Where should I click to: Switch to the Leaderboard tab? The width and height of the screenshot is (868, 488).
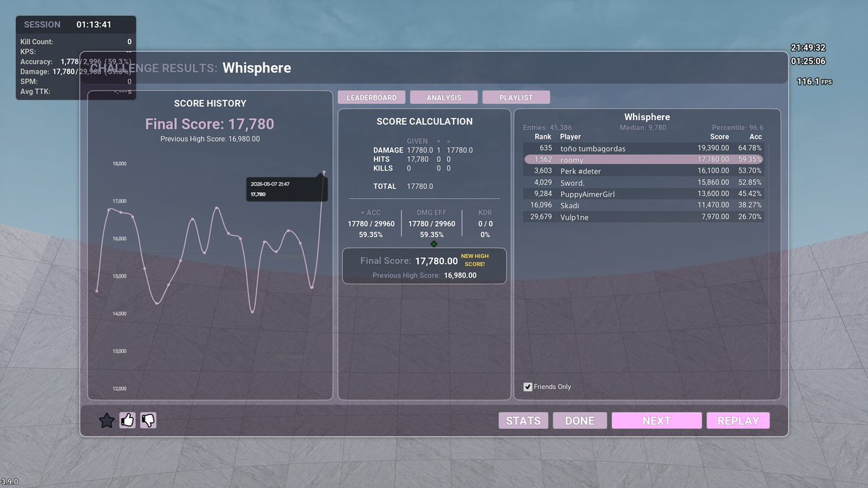(x=372, y=98)
